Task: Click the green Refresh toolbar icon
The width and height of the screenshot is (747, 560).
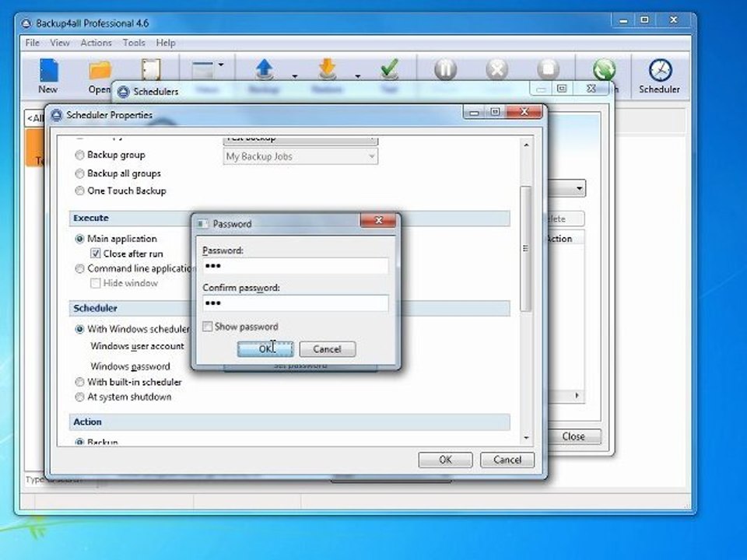Action: [604, 69]
